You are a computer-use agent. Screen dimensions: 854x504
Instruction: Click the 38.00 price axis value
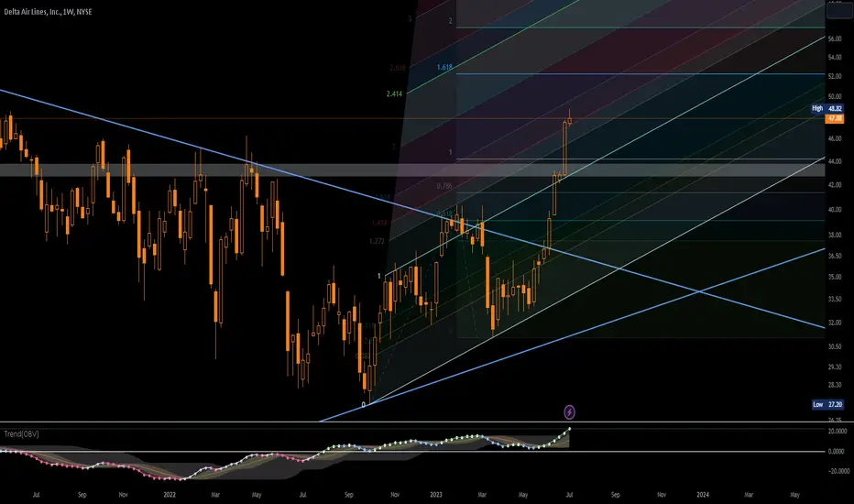click(x=835, y=235)
